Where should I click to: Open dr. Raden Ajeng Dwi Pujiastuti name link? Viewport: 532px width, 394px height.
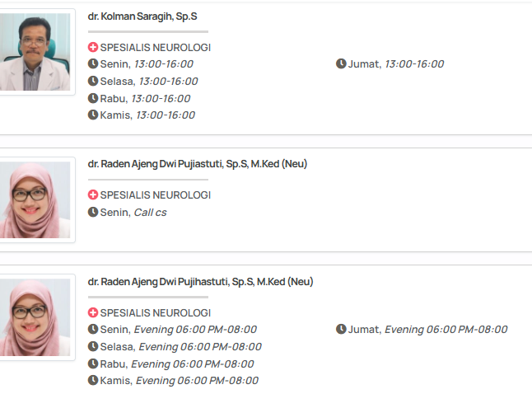point(198,164)
